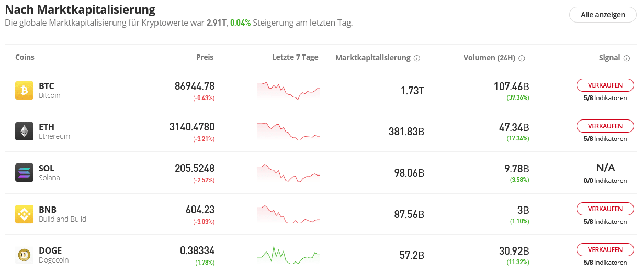644x273 pixels.
Task: Open the Signal column info icon
Action: click(x=627, y=58)
